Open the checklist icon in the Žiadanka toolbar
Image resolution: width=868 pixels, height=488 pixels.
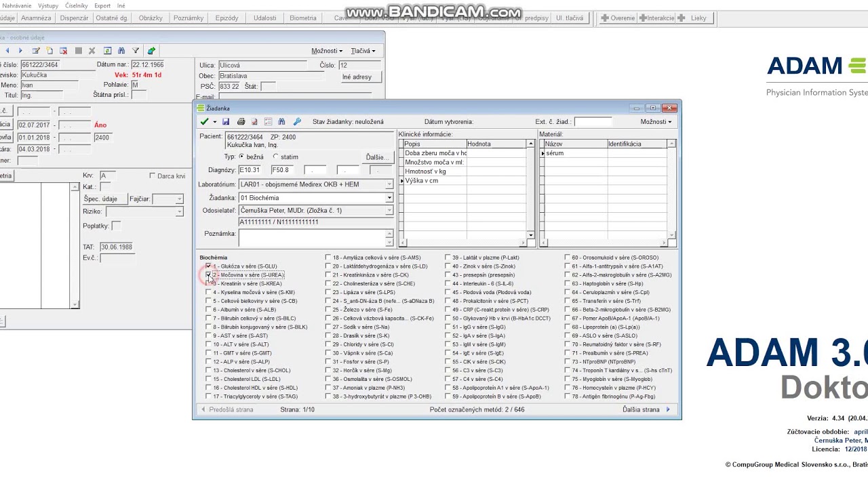pos(268,122)
